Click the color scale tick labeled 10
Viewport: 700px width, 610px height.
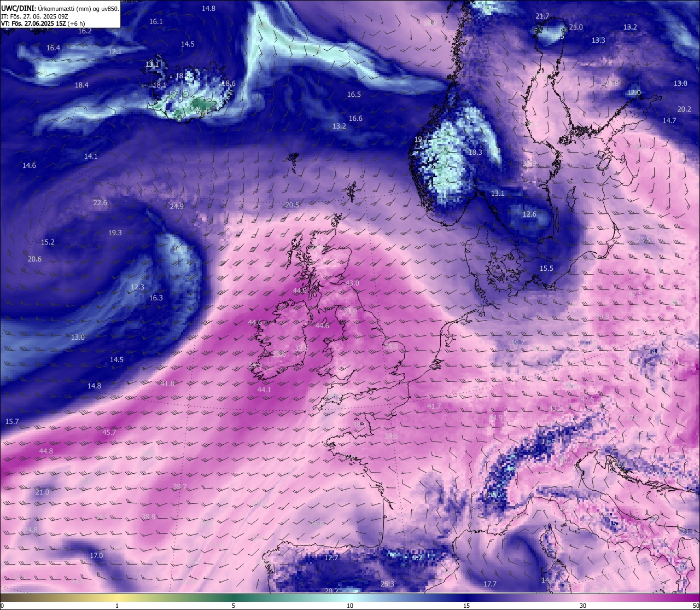point(350,606)
